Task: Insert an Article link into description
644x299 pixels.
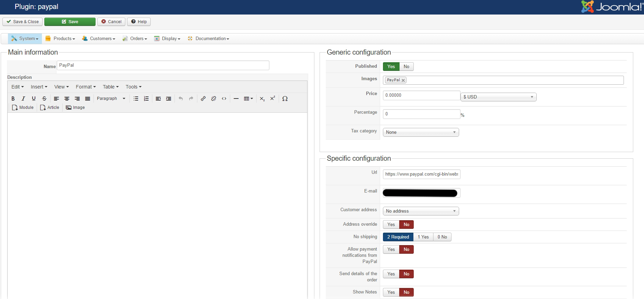Action: [50, 108]
